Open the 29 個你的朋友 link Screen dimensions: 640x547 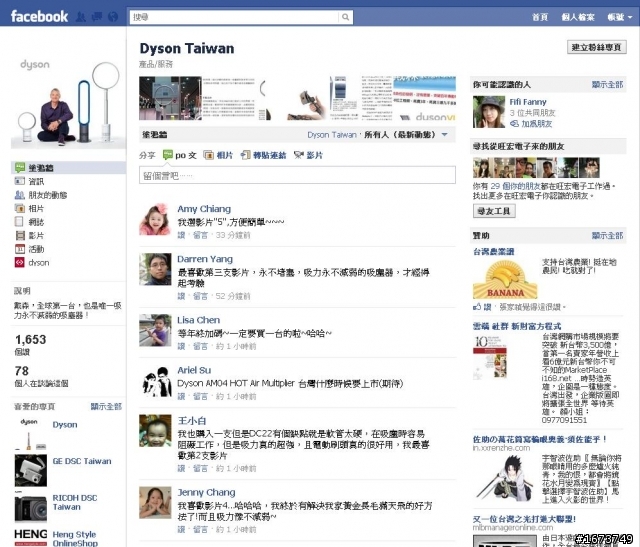516,186
